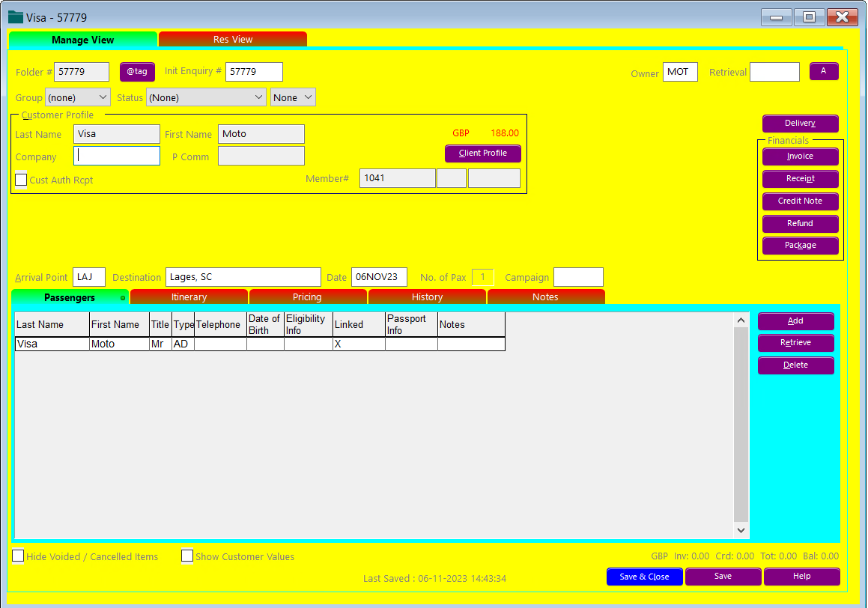
Task: Select passenger row Last Name cell 'Visa'
Action: point(52,344)
